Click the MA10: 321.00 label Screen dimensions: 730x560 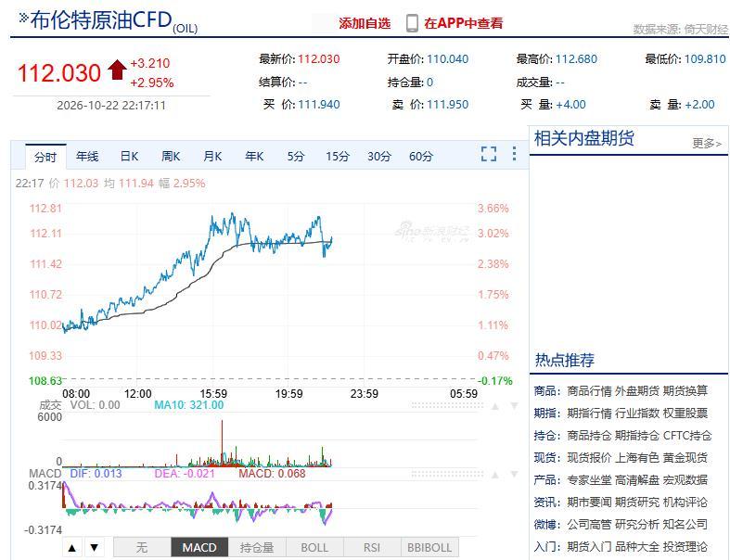pos(189,405)
